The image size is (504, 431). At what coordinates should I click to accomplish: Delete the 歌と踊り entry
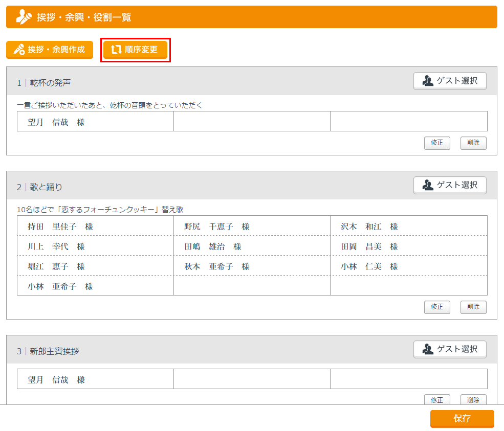473,307
